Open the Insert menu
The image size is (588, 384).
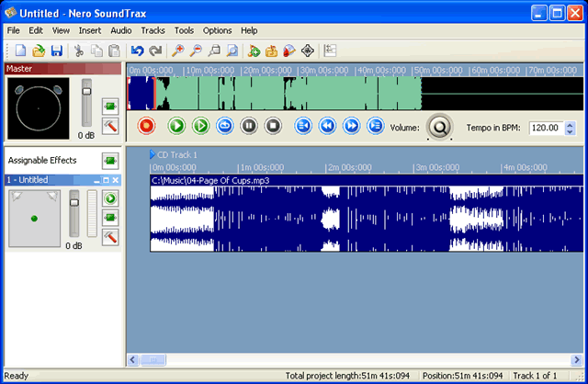(x=90, y=30)
